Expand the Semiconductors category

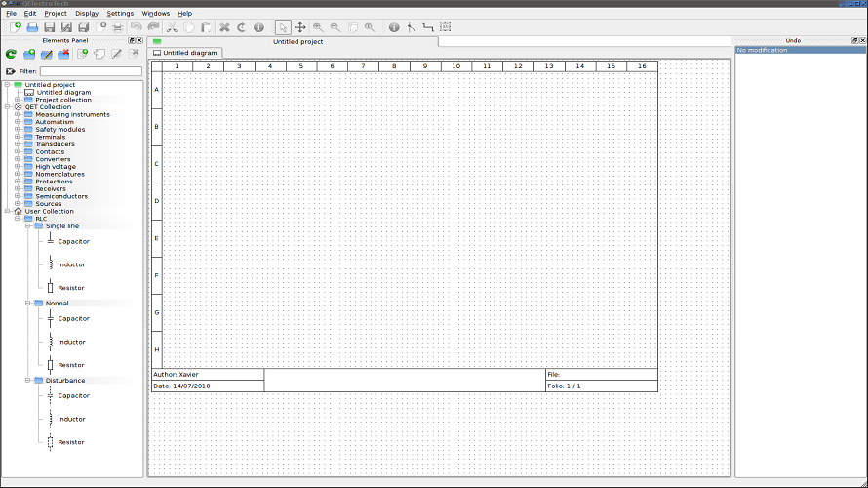coord(18,196)
